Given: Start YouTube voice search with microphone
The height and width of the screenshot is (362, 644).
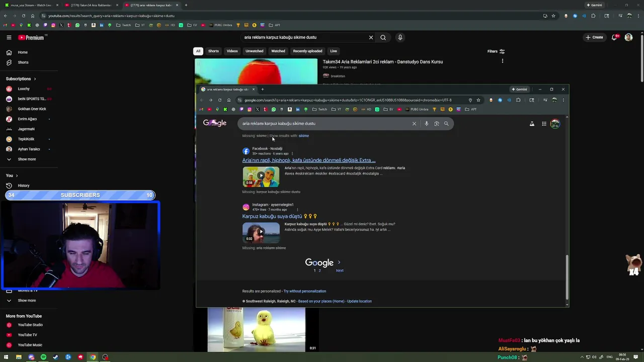Looking at the screenshot, I should click(400, 37).
